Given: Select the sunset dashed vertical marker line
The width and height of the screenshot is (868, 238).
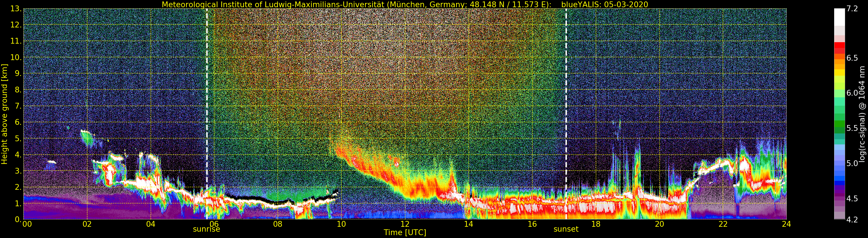Looking at the screenshot, I should 566,114.
